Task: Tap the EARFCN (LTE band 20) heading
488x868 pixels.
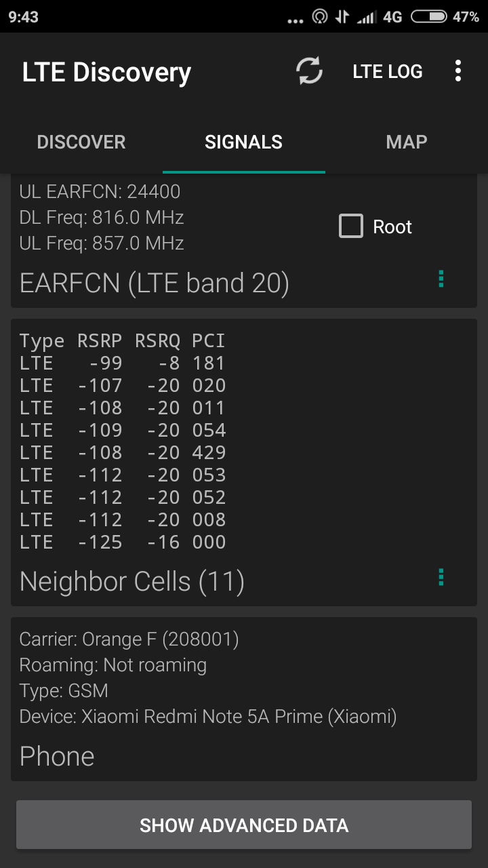Action: 155,283
